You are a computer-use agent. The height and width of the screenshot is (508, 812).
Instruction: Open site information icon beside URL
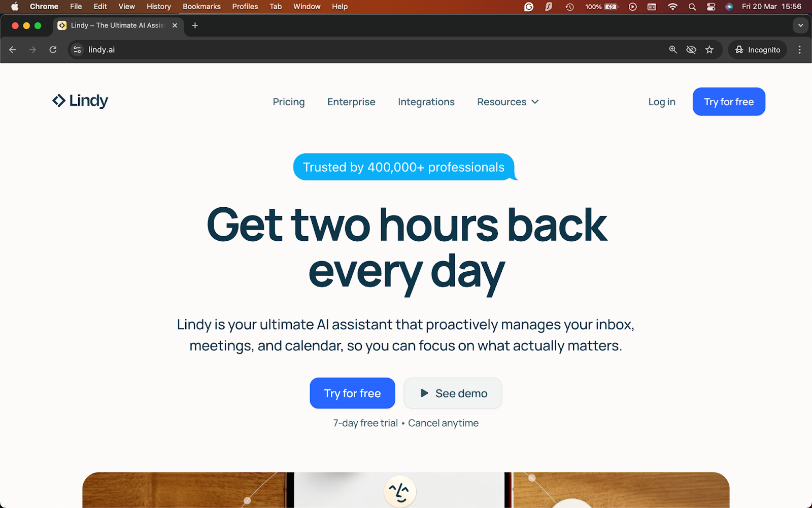(x=77, y=50)
